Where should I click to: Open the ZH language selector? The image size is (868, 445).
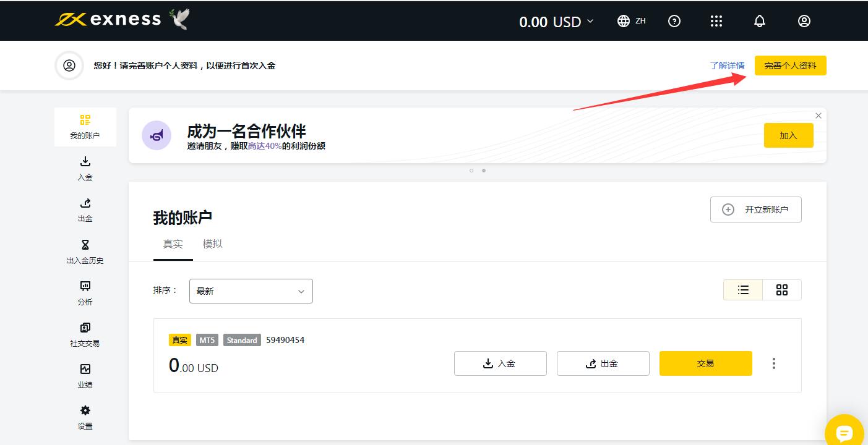(x=631, y=21)
